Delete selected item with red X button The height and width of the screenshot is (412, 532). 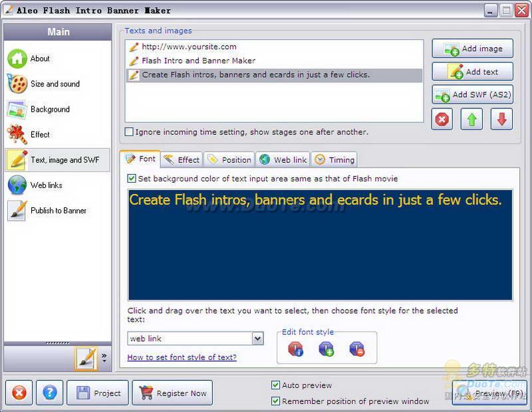pos(442,120)
